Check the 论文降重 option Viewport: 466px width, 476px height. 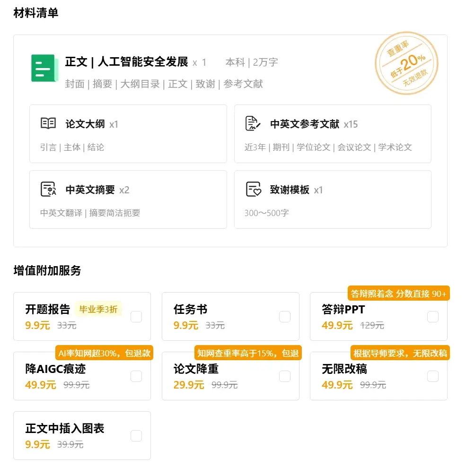point(285,376)
